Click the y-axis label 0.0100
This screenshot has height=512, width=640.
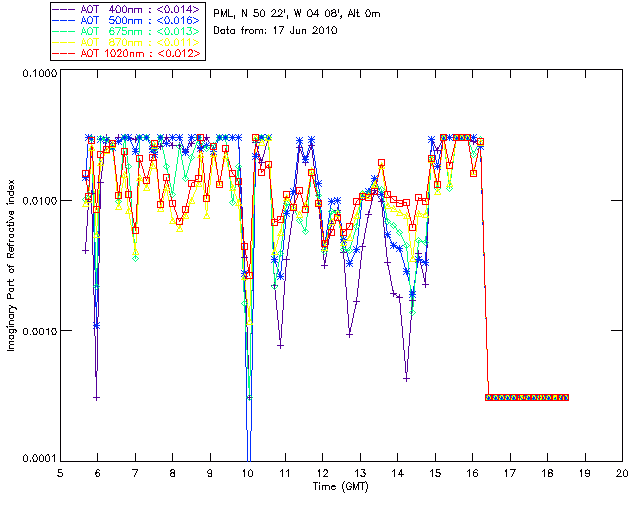(x=39, y=201)
